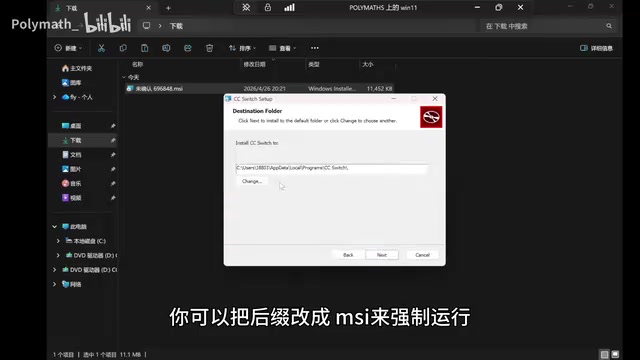
Task: Open the 查看 (View) dropdown
Action: point(282,48)
